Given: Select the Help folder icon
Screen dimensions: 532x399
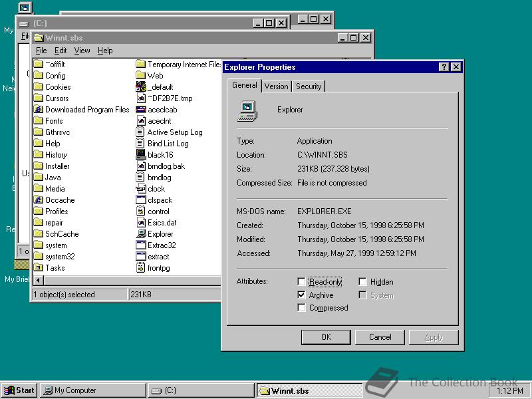Looking at the screenshot, I should click(39, 143).
